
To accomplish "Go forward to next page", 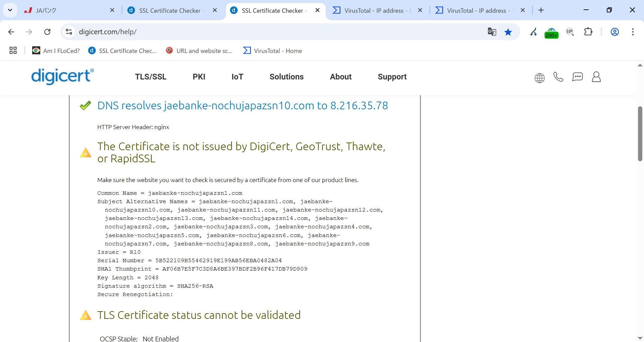I will pos(29,32).
